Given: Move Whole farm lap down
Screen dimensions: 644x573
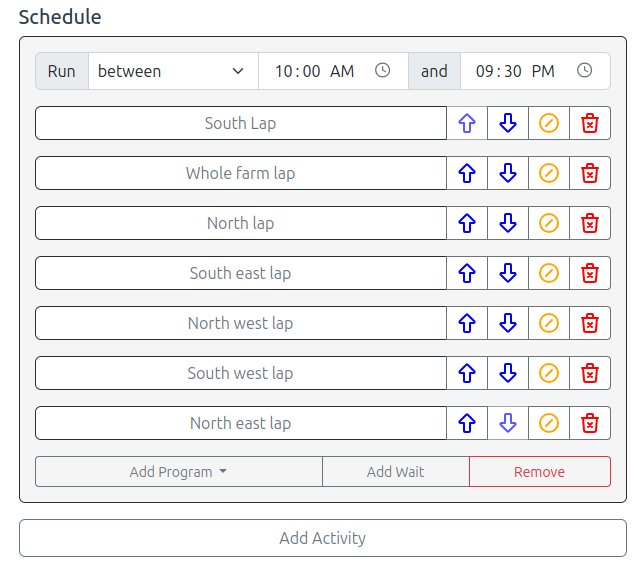Looking at the screenshot, I should (508, 173).
